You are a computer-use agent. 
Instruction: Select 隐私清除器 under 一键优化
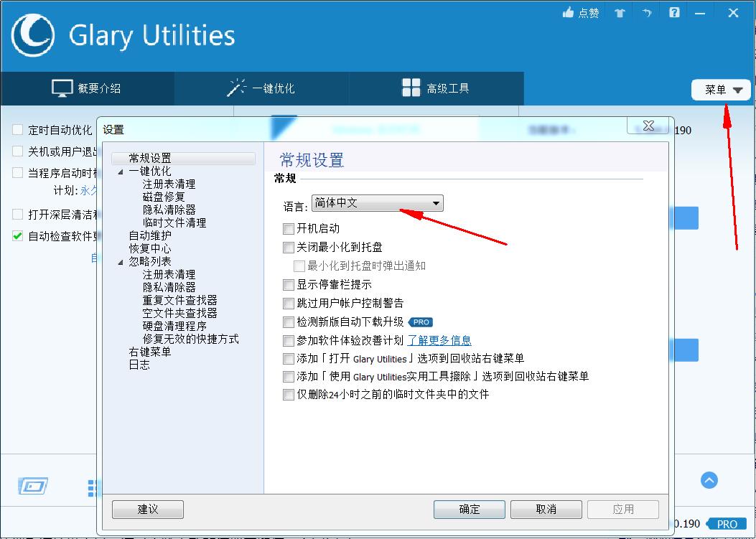tap(169, 210)
